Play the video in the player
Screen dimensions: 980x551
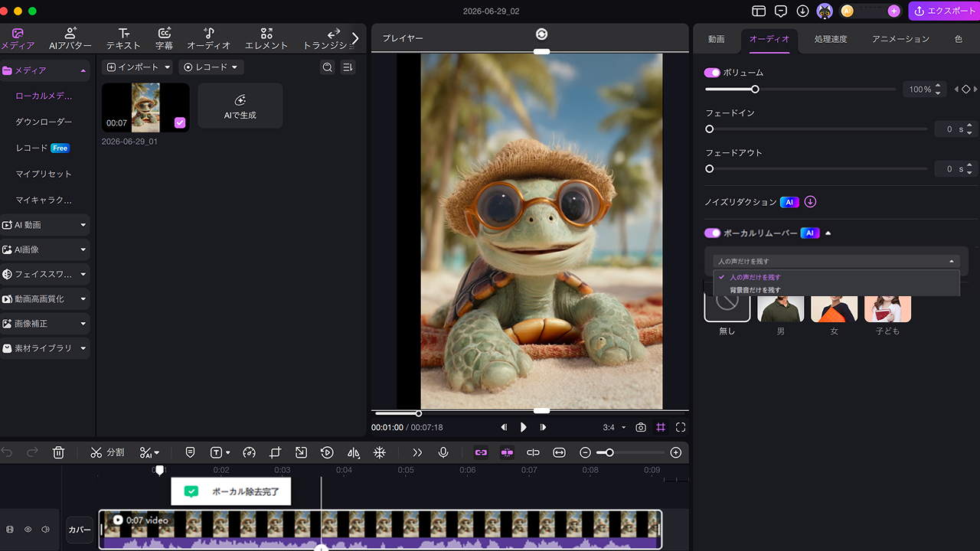[524, 427]
